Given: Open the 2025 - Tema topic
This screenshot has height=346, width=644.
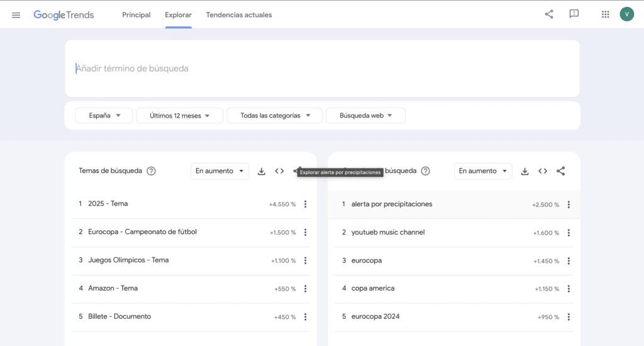Looking at the screenshot, I should coord(108,204).
